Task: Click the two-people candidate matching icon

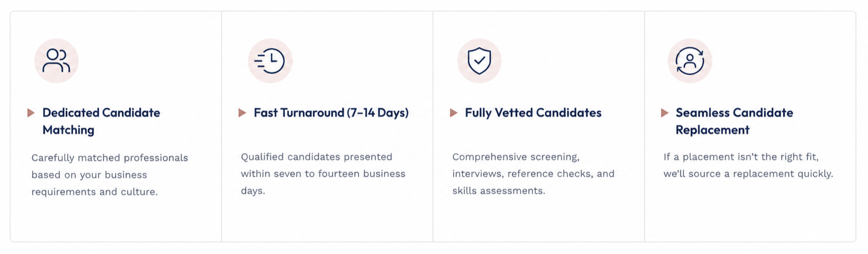Action: [56, 61]
